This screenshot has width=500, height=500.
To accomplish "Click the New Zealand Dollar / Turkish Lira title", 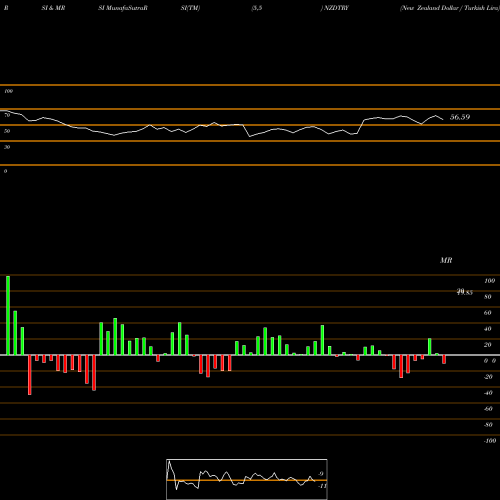I will tap(449, 8).
